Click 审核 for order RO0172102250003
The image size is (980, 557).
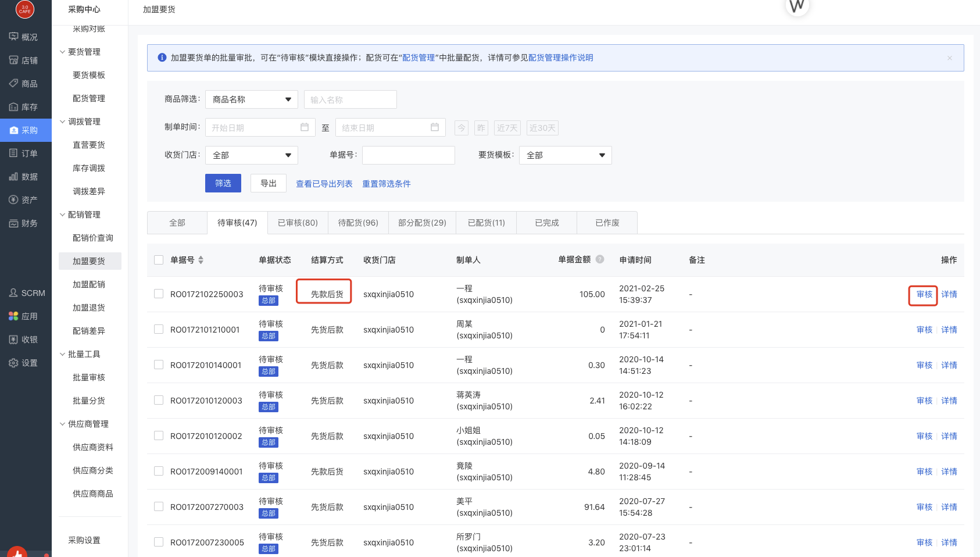pos(924,294)
